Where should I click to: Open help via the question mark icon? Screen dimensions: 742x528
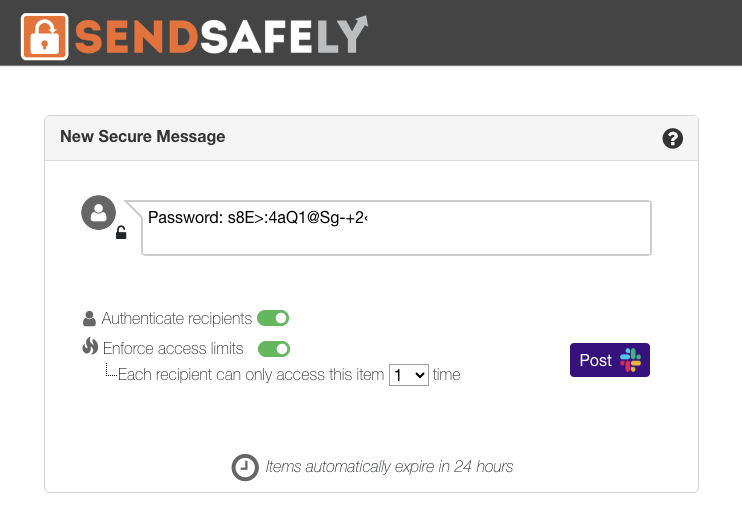click(673, 139)
